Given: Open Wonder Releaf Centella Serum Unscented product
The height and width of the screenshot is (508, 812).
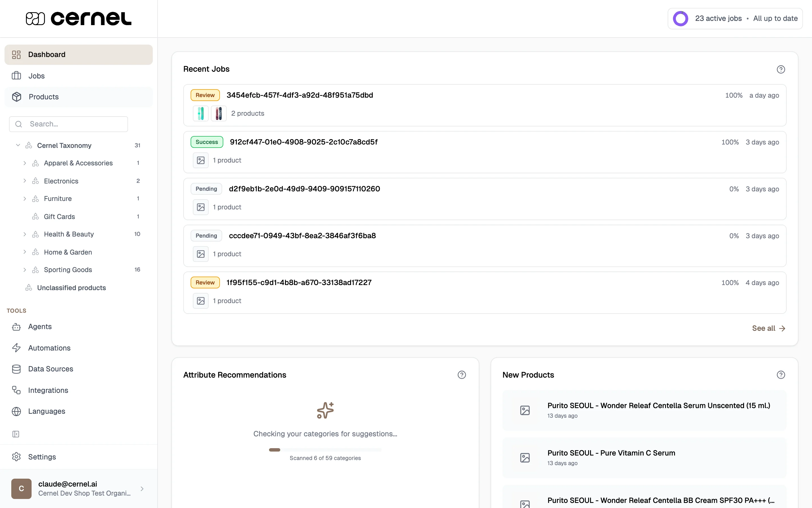Looking at the screenshot, I should pyautogui.click(x=644, y=410).
